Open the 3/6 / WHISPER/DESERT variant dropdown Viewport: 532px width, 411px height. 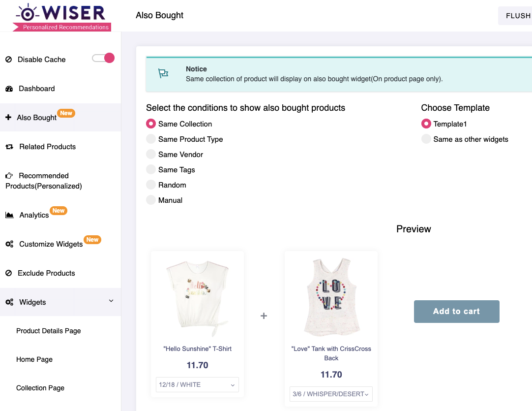coord(331,394)
